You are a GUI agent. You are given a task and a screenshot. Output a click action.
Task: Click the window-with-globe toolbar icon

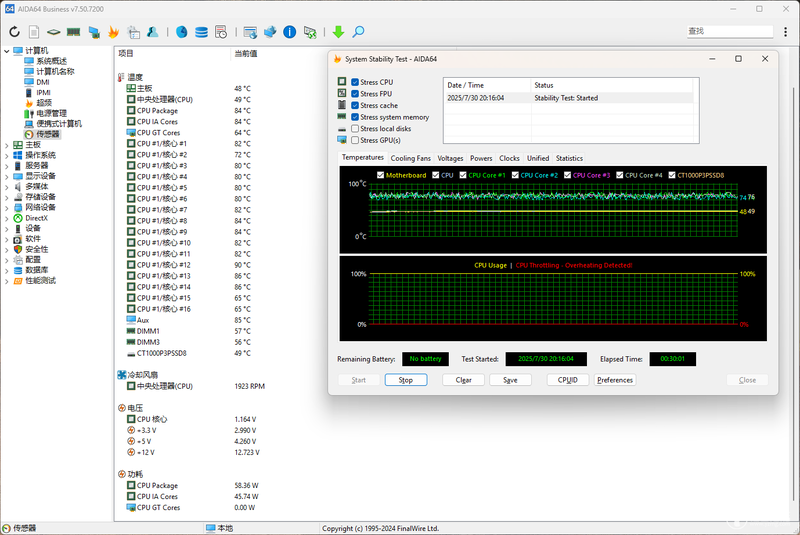coord(250,32)
